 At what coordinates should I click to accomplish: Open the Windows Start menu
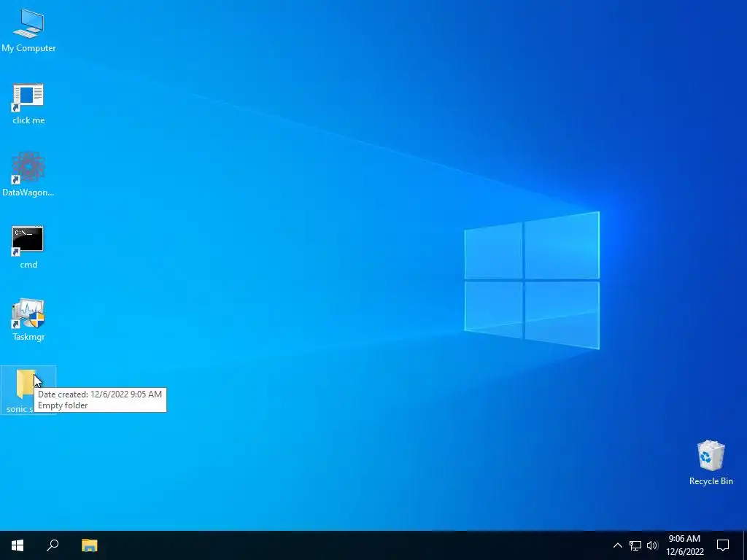coord(18,545)
